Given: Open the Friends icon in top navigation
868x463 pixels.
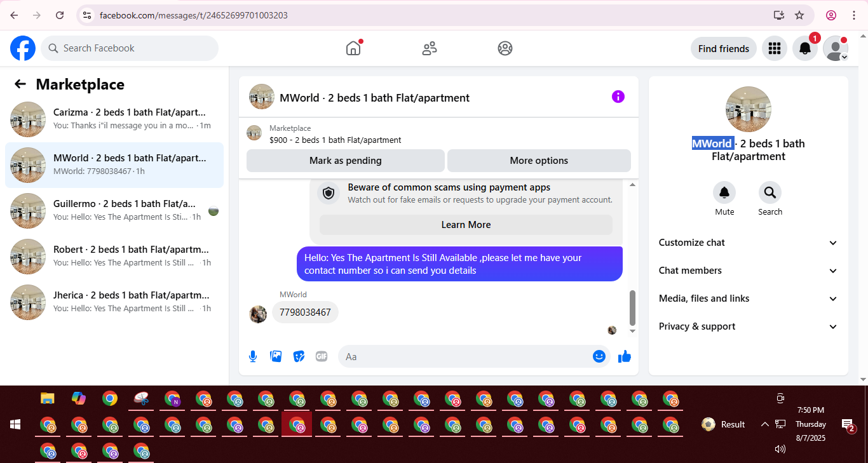Looking at the screenshot, I should [x=430, y=48].
